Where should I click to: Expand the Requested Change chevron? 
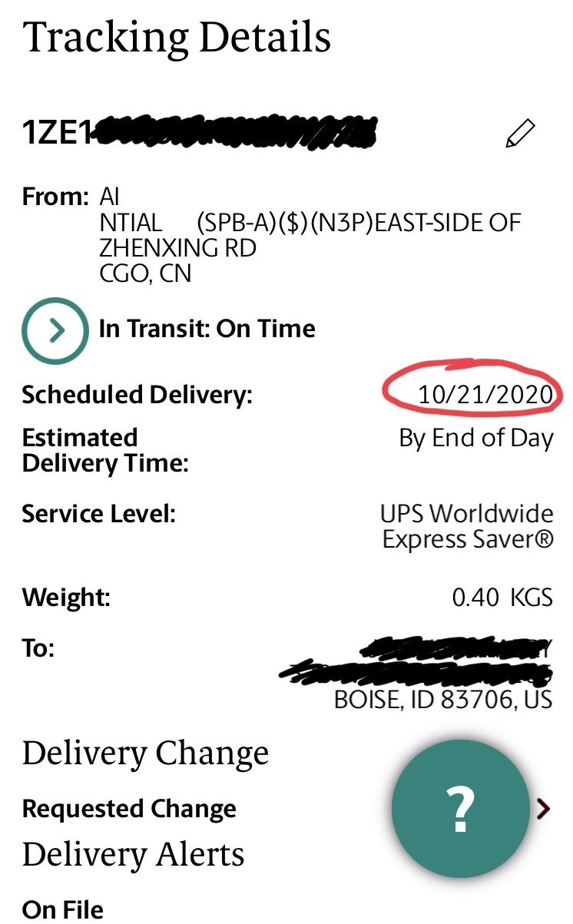pos(544,808)
